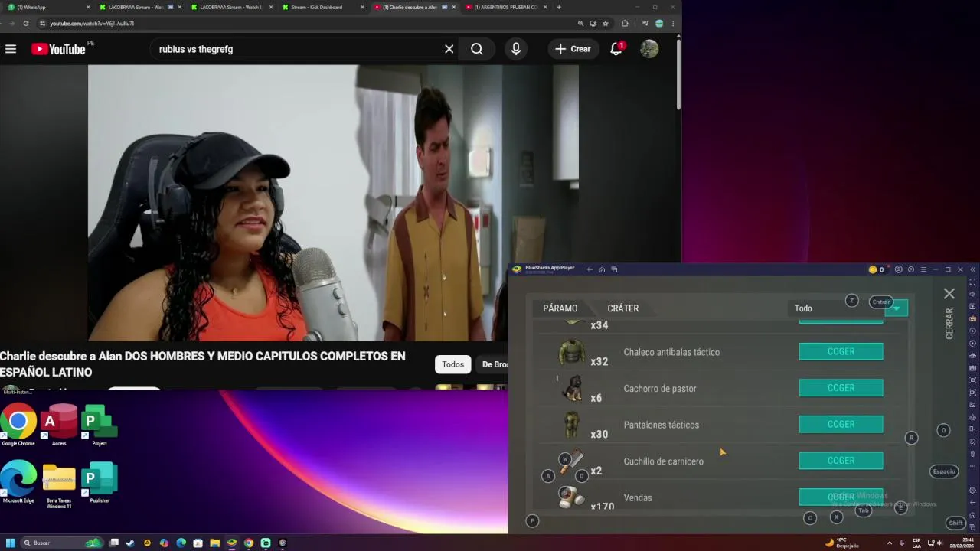Screen dimensions: 980x551
Task: Clear the YouTube search text with X
Action: [x=449, y=49]
